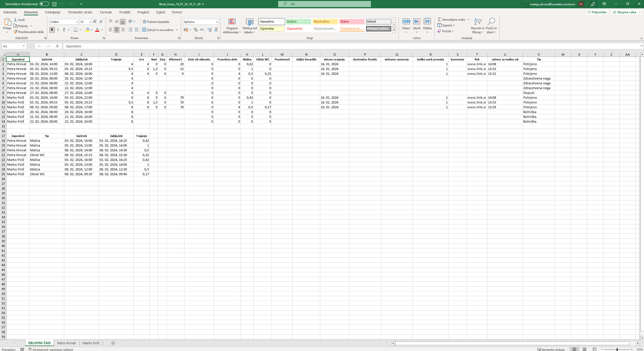
Task: Toggle the AutoSave (Samodejno shranjevanje) switch
Action: tap(44, 4)
